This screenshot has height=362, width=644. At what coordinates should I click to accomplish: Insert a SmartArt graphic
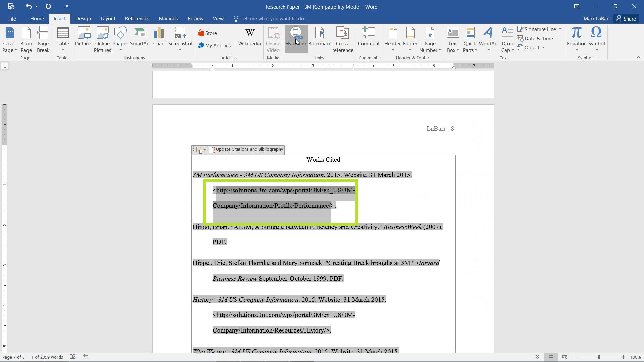(x=140, y=37)
